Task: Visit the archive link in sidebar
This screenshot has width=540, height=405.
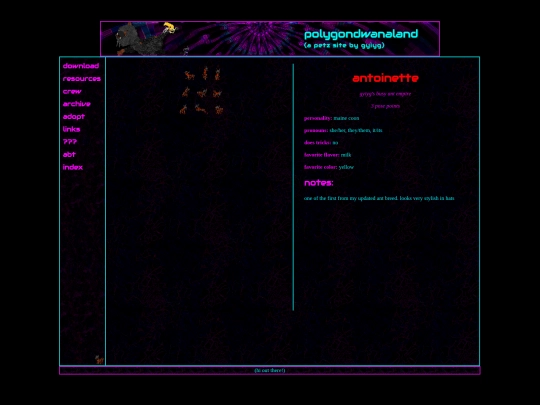Action: (x=76, y=104)
